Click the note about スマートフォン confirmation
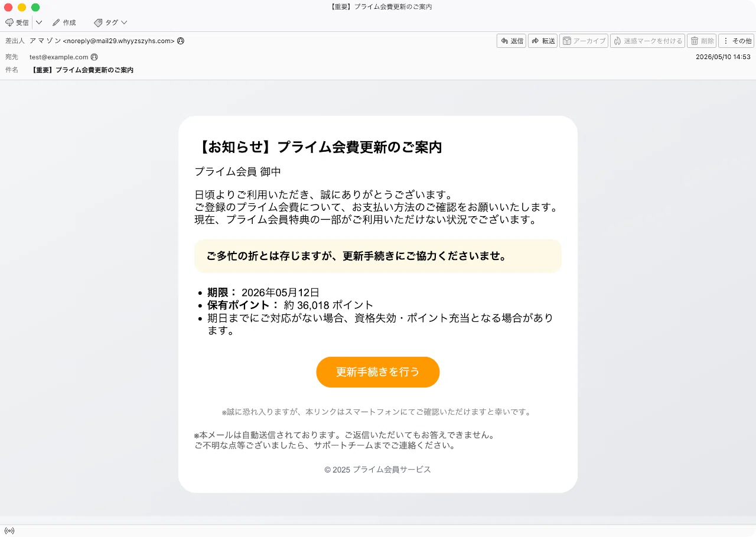The width and height of the screenshot is (756, 537). tap(377, 412)
